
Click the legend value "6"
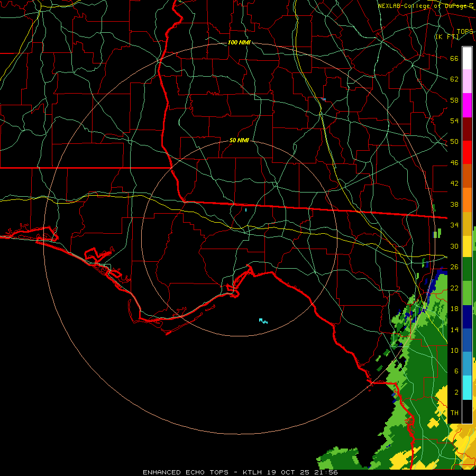tap(456, 371)
